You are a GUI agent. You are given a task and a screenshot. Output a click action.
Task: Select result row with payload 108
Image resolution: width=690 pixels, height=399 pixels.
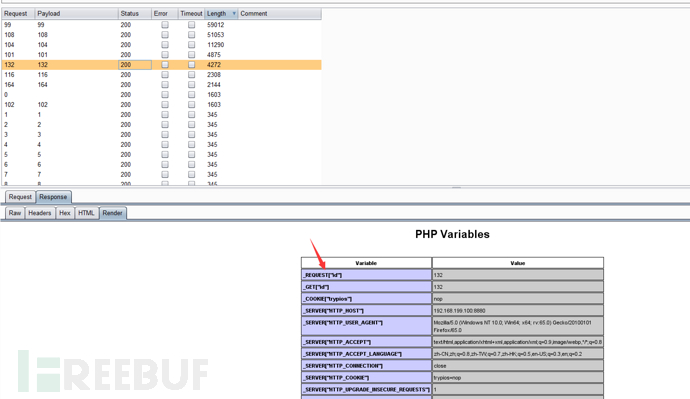(161, 35)
